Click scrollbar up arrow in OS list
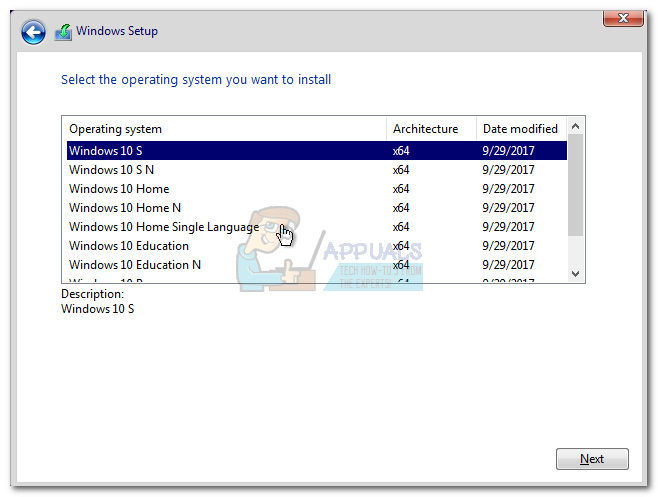Viewport: 658px width, 497px height. [576, 126]
